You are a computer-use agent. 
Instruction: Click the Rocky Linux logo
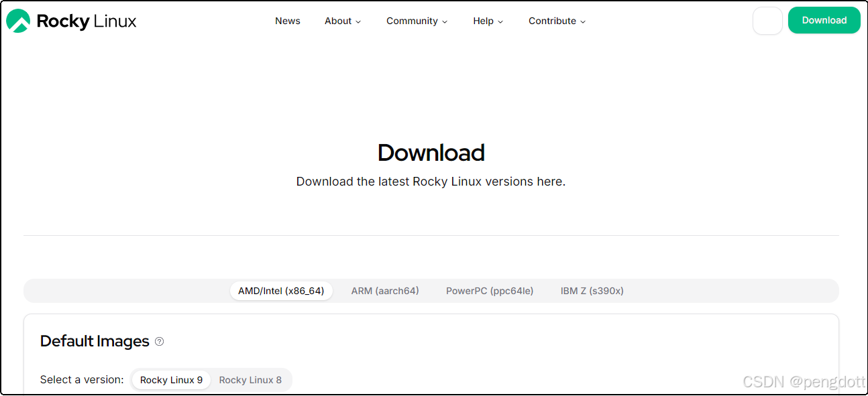(71, 21)
